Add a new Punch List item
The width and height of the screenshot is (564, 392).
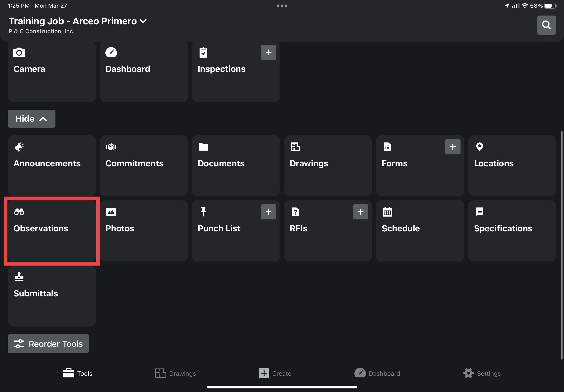(268, 212)
